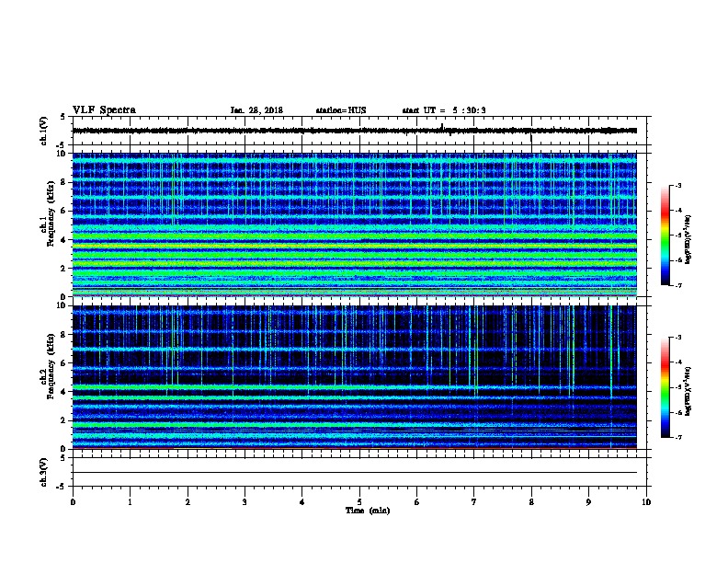
Task: Click the "8" kHz tick on ch.1 frequency axis
Action: pyautogui.click(x=63, y=182)
